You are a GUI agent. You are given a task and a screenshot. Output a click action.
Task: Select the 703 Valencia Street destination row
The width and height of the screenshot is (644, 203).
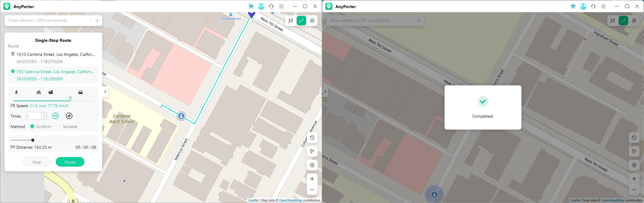53,75
